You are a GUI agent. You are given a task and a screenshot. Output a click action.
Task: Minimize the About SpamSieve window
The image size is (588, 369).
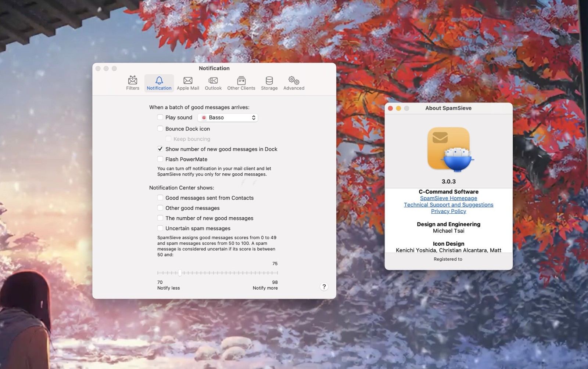pos(398,108)
